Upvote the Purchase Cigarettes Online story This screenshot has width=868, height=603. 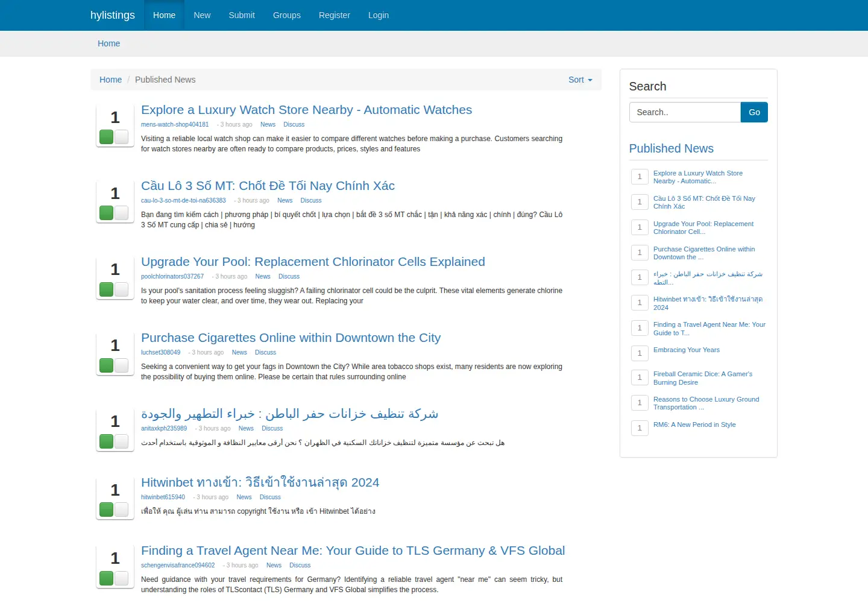tap(107, 365)
